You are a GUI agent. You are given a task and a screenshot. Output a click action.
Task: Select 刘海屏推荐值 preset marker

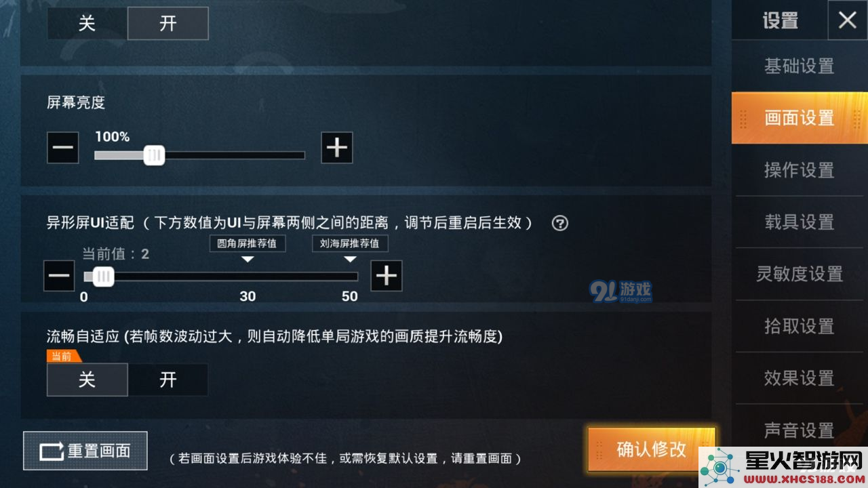[x=350, y=243]
